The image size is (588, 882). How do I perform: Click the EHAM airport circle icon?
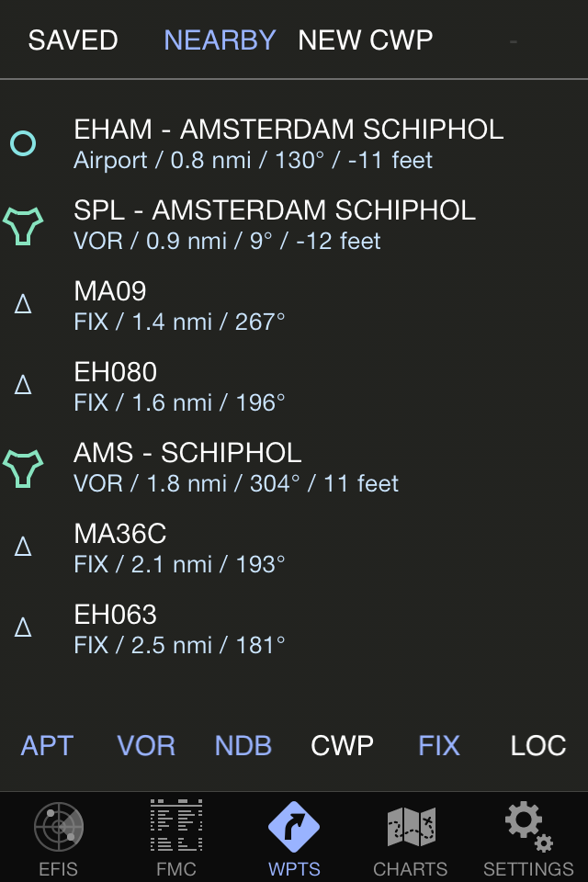(23, 143)
